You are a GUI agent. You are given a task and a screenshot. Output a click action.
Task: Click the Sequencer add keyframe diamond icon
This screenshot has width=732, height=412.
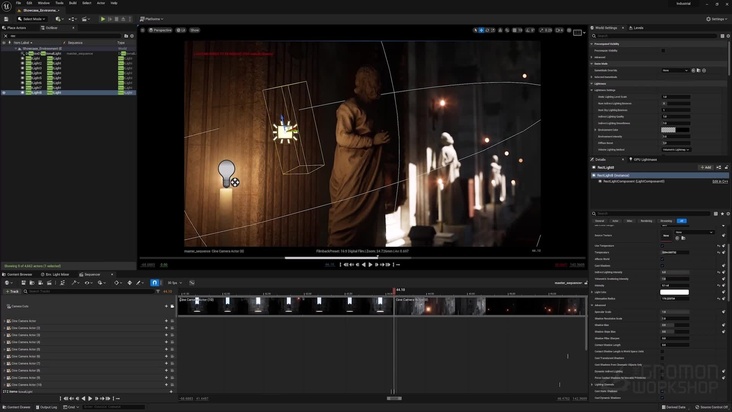(130, 283)
